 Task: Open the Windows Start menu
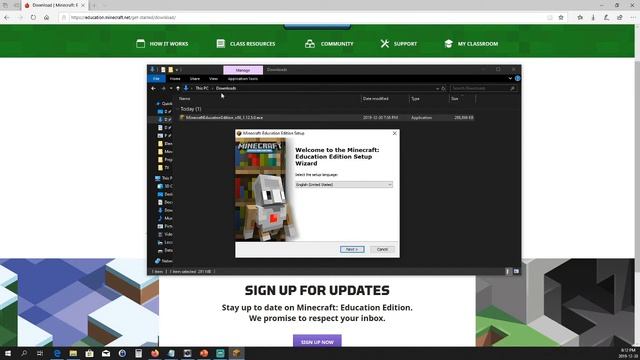(8, 353)
